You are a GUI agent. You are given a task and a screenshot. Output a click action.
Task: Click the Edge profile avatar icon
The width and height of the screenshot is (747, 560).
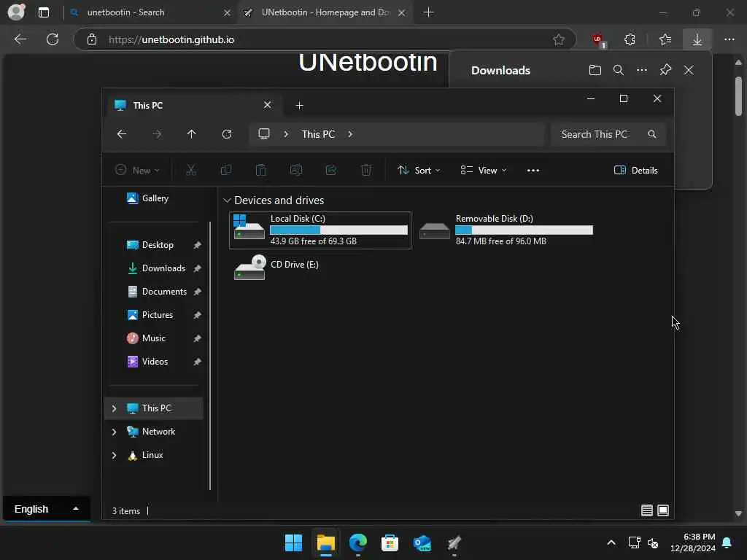click(16, 12)
